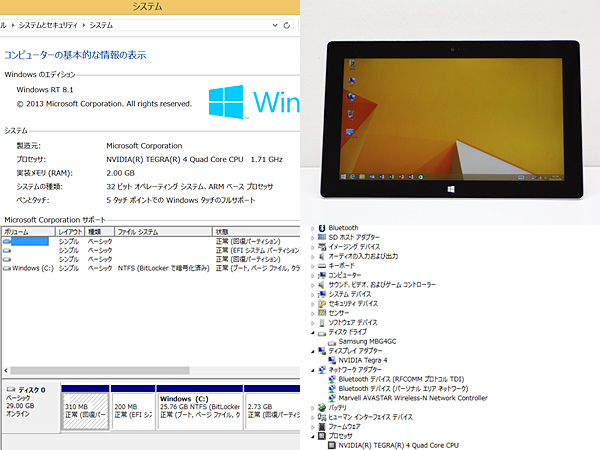Click the コンピューター category icon
Screen dimensions: 600x450
pyautogui.click(x=322, y=275)
